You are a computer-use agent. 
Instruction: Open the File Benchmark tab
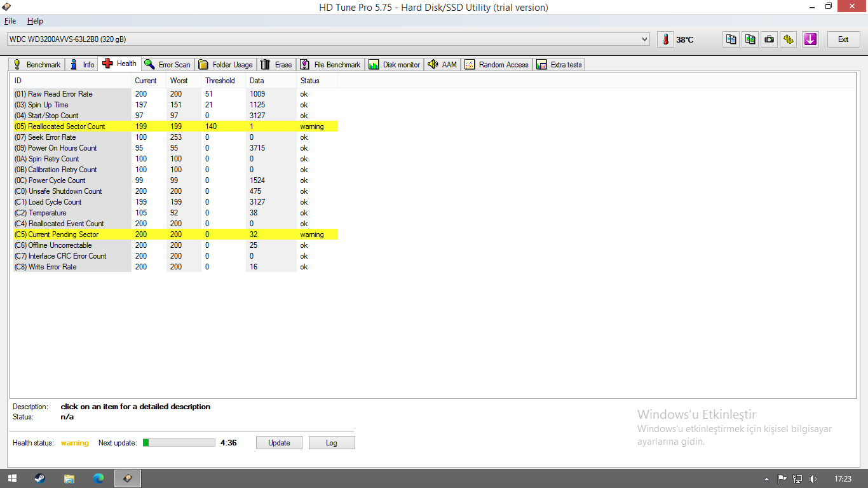330,64
